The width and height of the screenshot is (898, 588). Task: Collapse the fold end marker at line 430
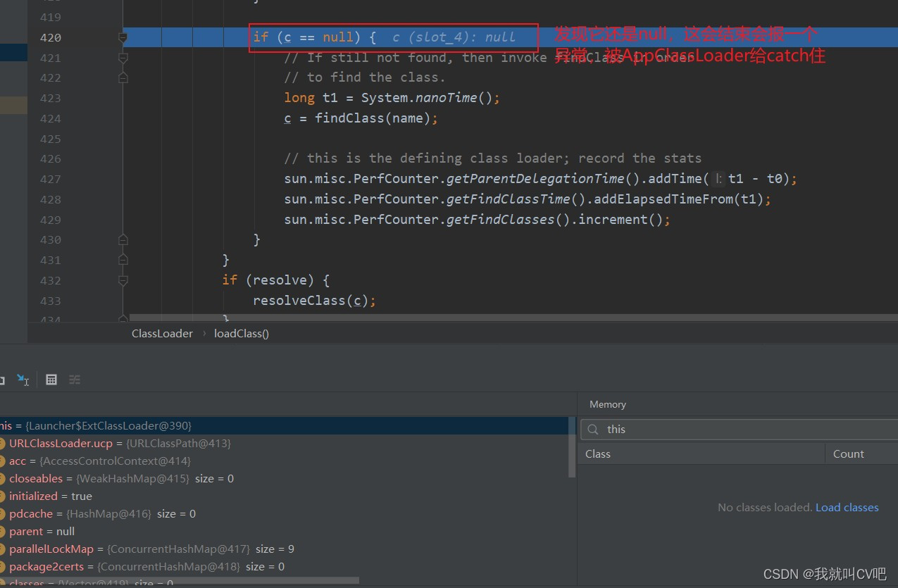coord(123,239)
